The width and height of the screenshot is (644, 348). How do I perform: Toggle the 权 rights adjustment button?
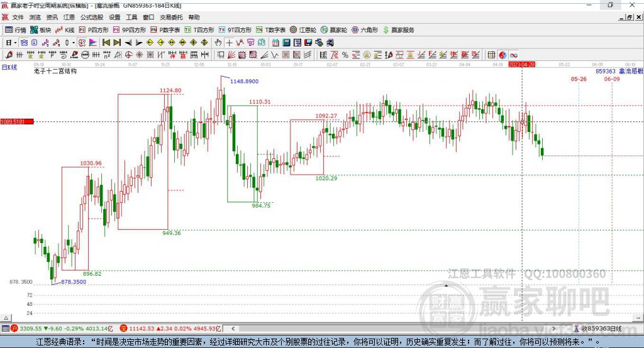(x=82, y=43)
